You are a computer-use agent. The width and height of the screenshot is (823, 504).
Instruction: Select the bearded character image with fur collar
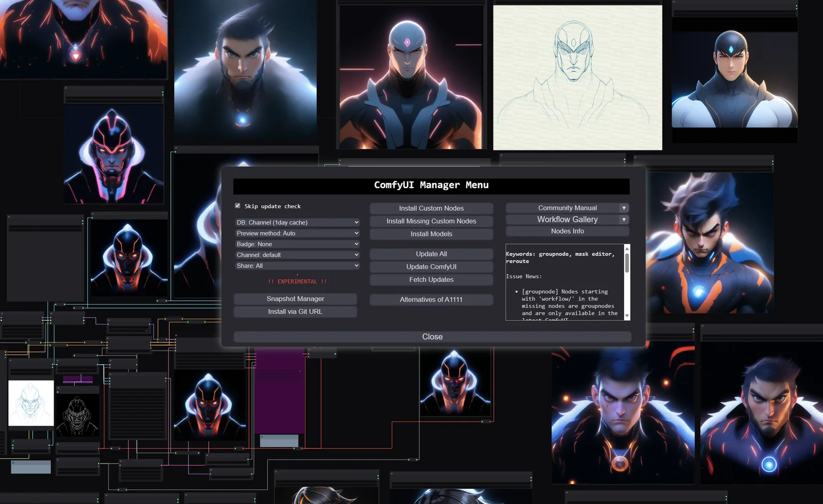coord(245,71)
